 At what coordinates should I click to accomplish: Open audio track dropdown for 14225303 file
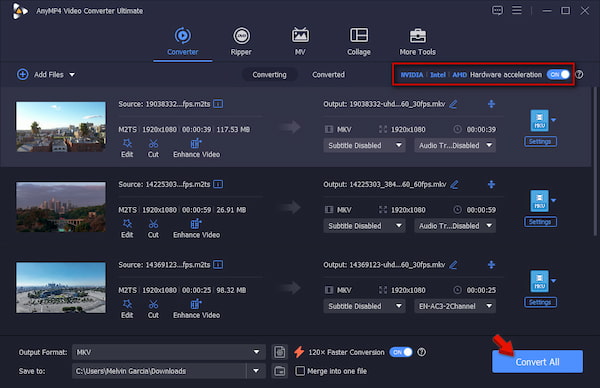point(455,226)
